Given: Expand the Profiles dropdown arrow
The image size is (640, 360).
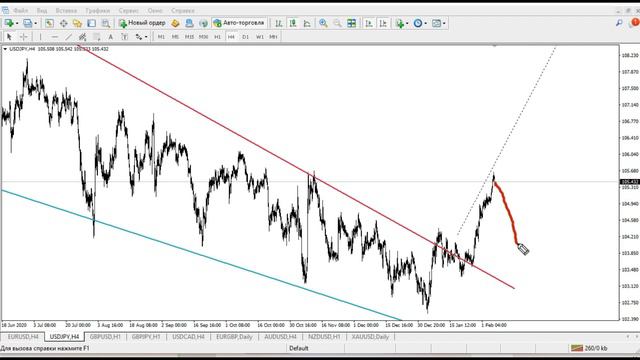Looking at the screenshot, I should [x=36, y=23].
